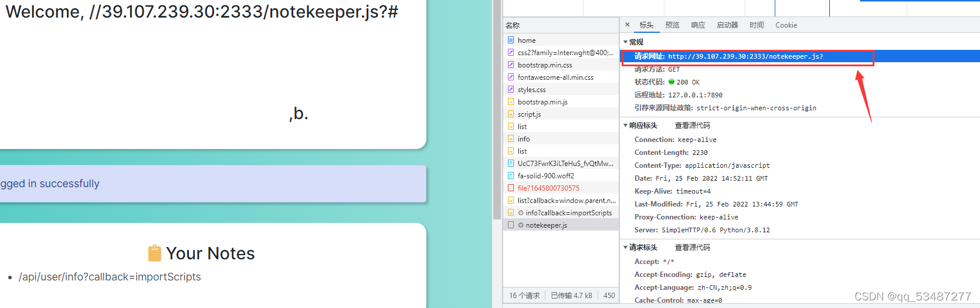
Task: Select the styles.css request
Action: pos(561,90)
